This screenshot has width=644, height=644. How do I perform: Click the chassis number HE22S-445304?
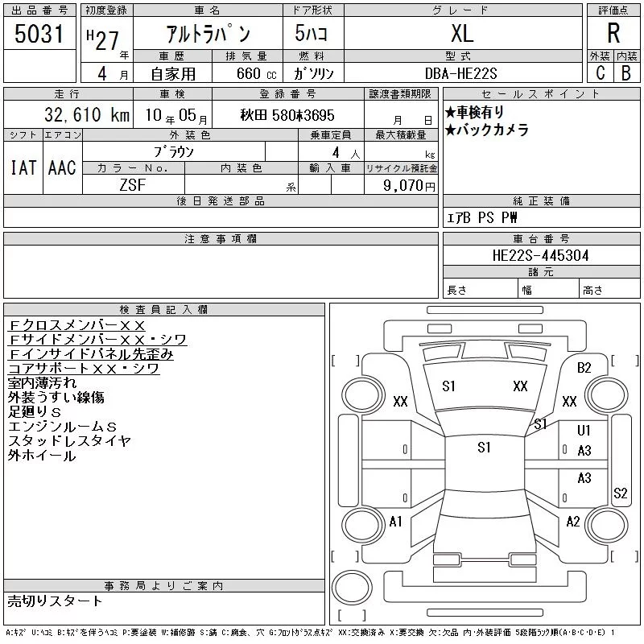tap(541, 255)
